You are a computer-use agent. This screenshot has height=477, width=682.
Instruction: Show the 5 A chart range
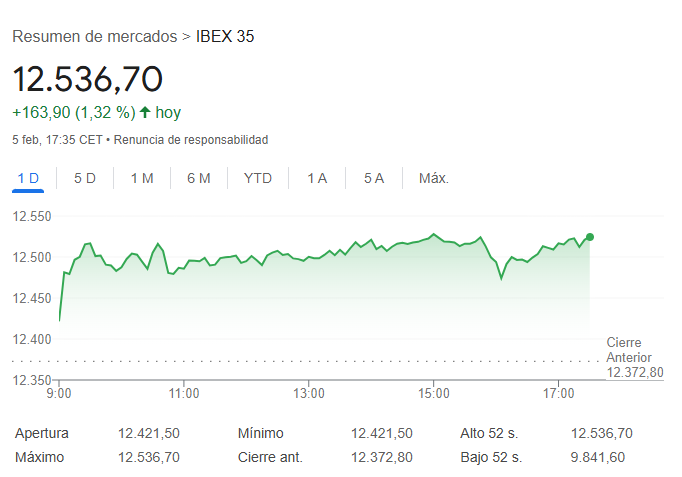(x=374, y=178)
